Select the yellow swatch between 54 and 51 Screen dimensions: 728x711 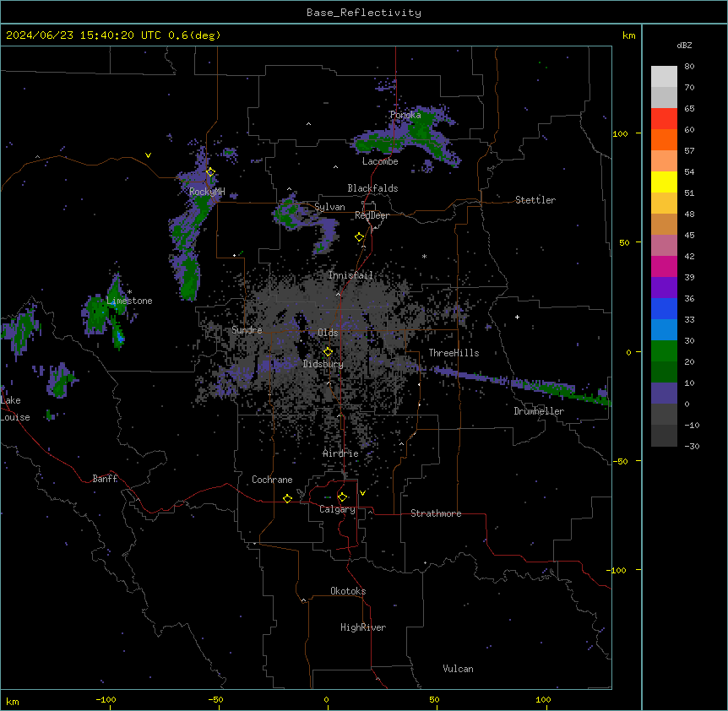coord(664,182)
